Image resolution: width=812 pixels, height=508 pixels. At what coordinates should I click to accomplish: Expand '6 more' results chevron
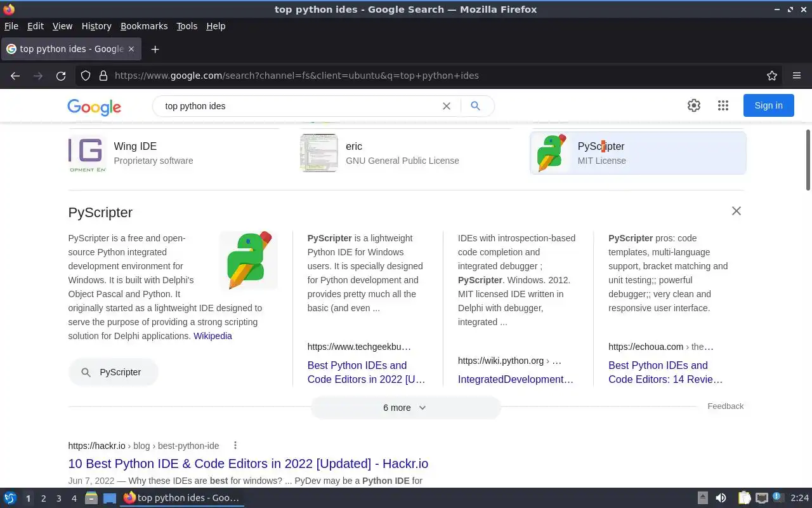click(422, 408)
